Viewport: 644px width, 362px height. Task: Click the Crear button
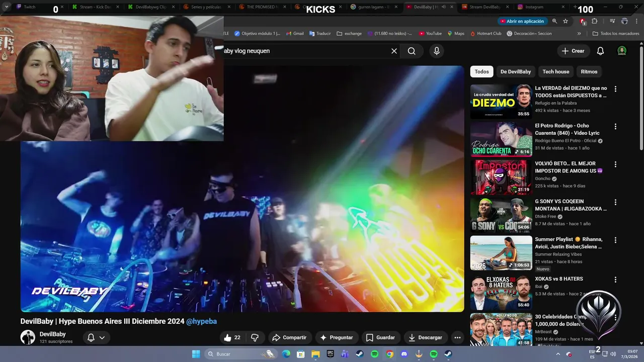point(573,51)
